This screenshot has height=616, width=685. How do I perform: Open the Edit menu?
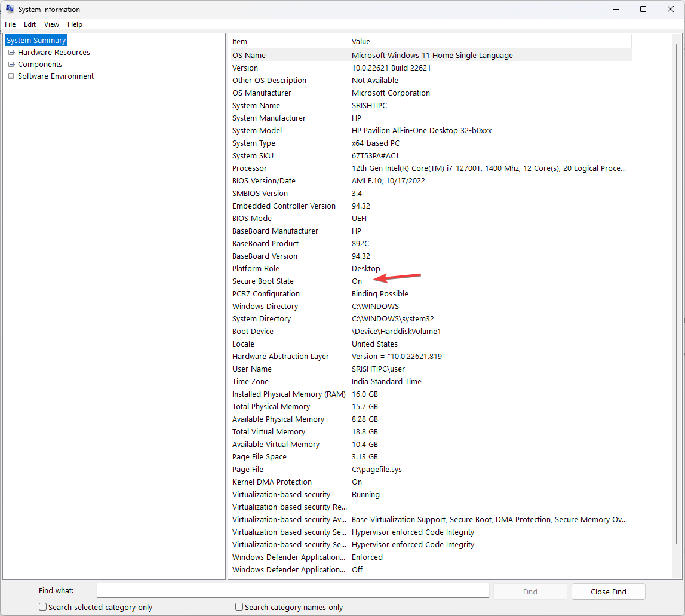coord(30,24)
